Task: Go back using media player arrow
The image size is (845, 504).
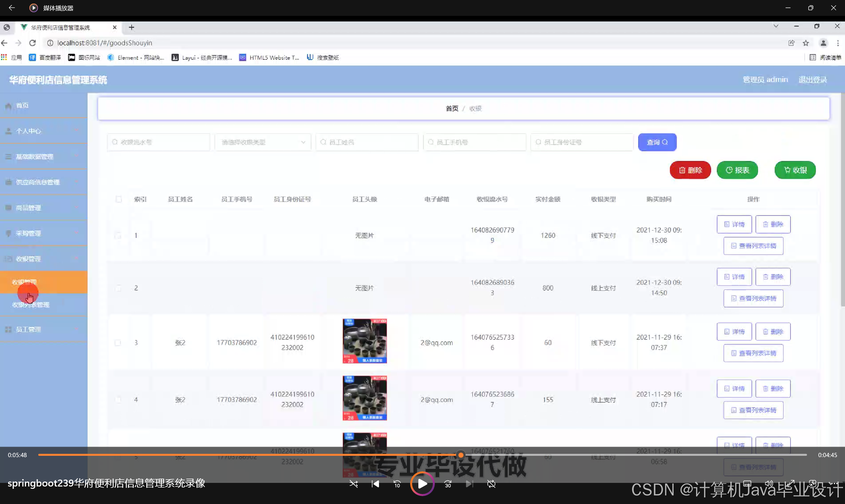Action: pos(12,8)
